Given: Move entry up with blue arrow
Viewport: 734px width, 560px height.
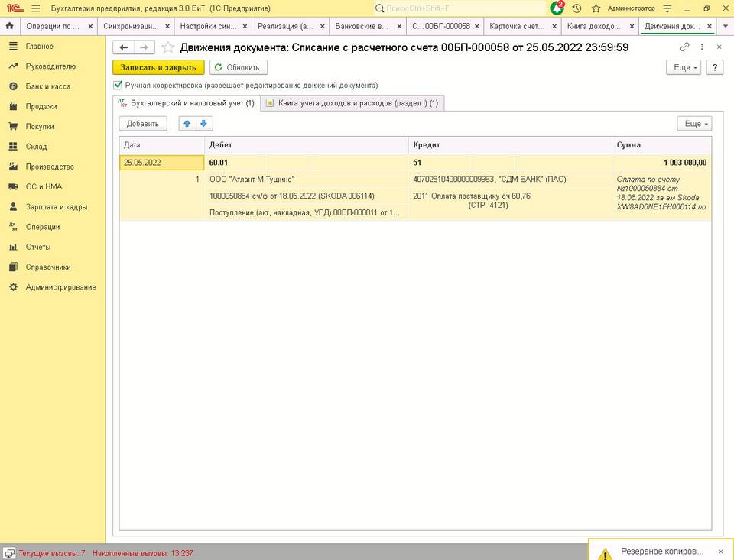Looking at the screenshot, I should 187,124.
